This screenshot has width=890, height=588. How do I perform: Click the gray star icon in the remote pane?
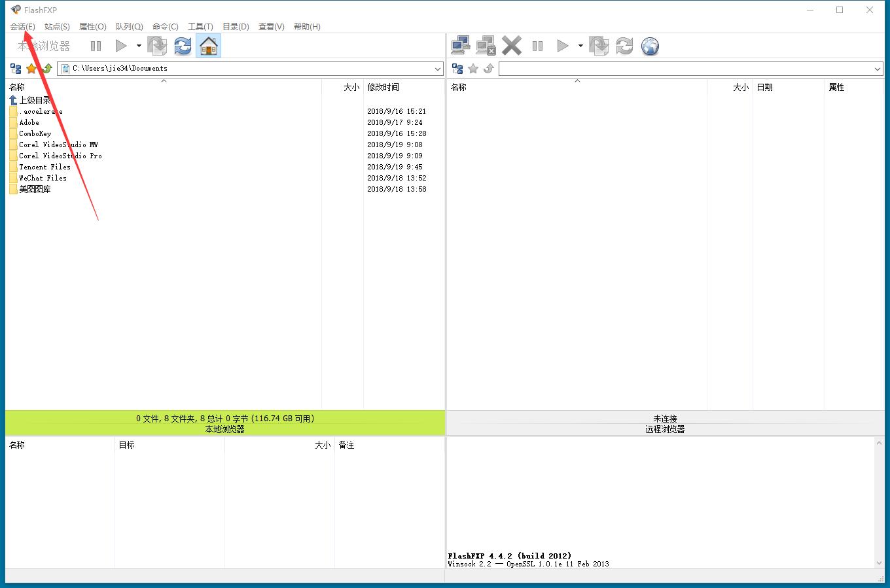click(473, 69)
